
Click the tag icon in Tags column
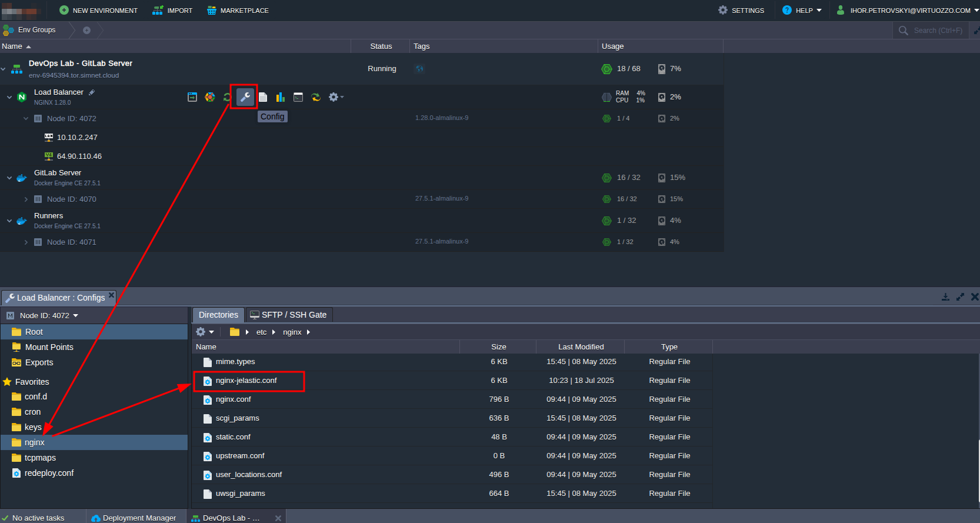click(419, 69)
